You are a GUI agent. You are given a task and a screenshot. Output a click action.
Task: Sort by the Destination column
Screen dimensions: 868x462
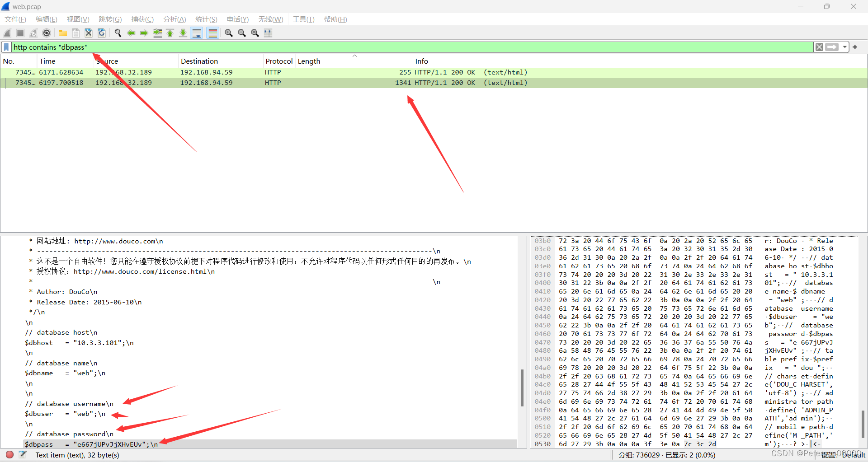point(220,61)
